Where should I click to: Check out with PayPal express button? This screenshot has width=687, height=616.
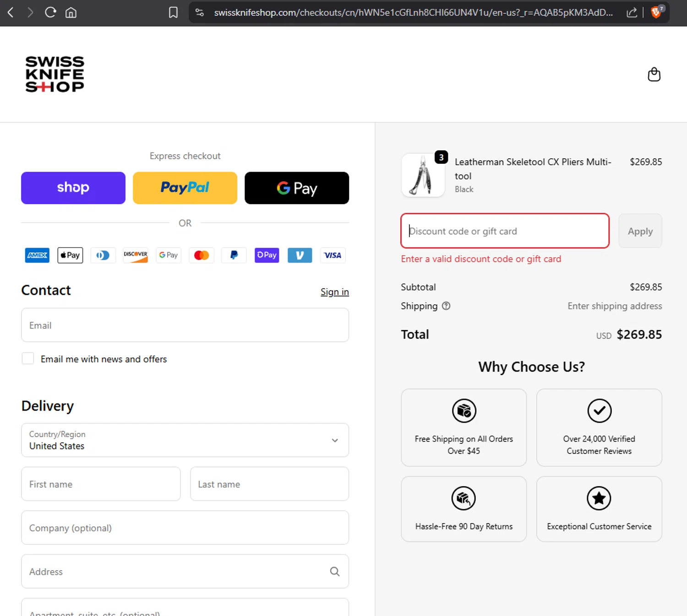(185, 188)
